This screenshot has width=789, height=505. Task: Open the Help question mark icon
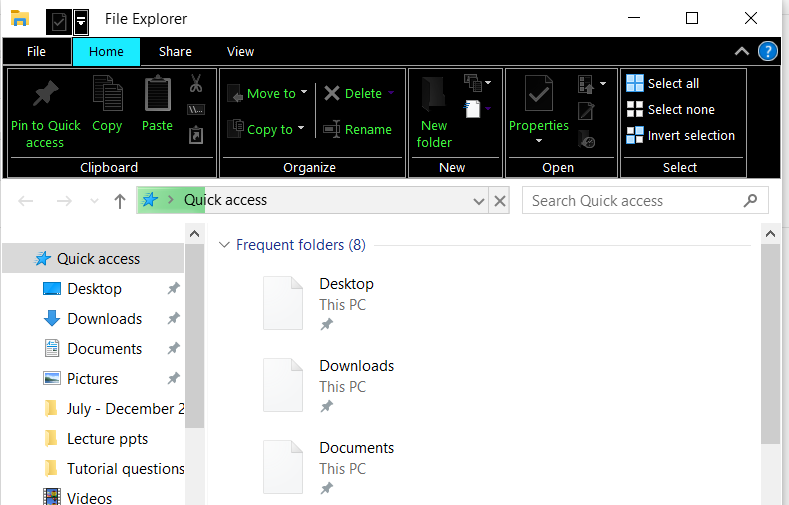click(x=767, y=51)
